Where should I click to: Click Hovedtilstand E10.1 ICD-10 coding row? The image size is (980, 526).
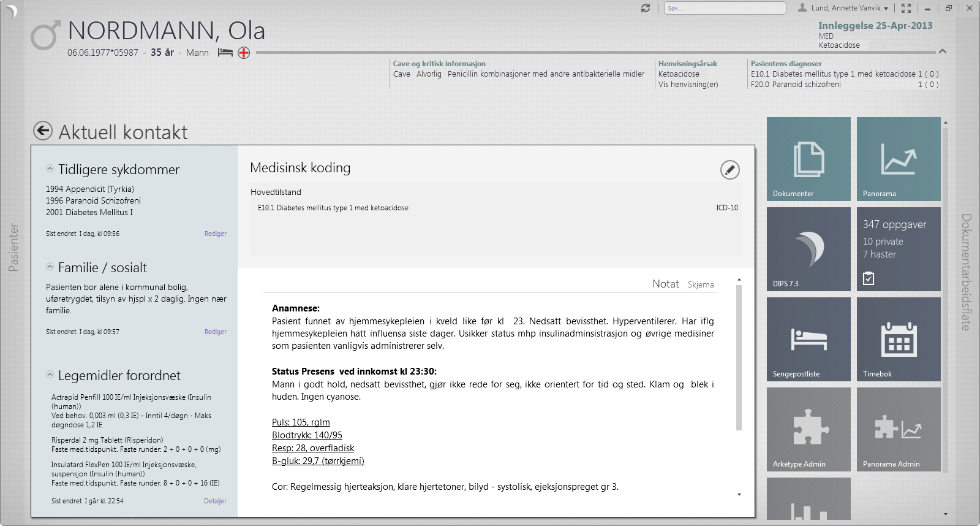(497, 208)
